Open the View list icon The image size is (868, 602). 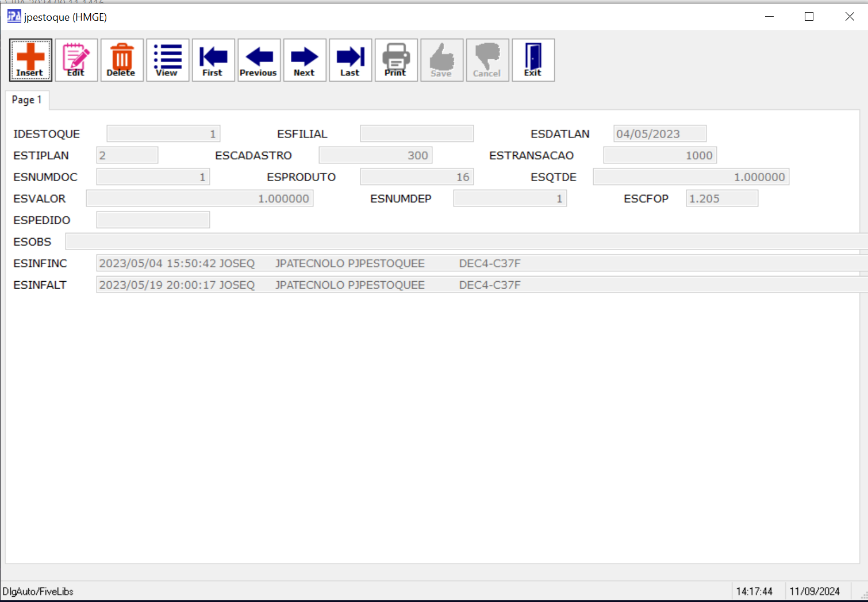167,60
